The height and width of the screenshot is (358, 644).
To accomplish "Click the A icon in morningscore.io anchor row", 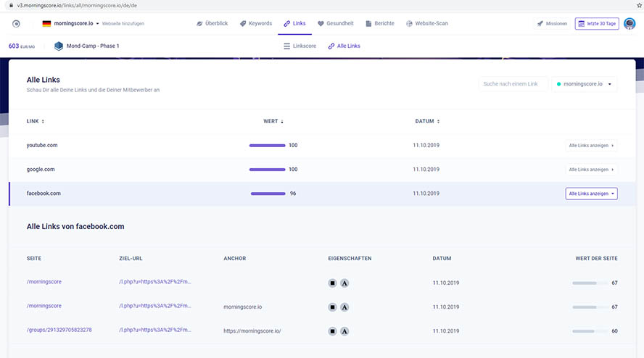I will pyautogui.click(x=344, y=307).
